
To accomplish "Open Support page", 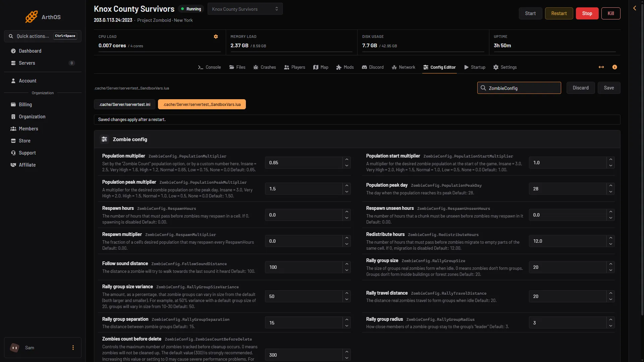I will [x=43, y=153].
